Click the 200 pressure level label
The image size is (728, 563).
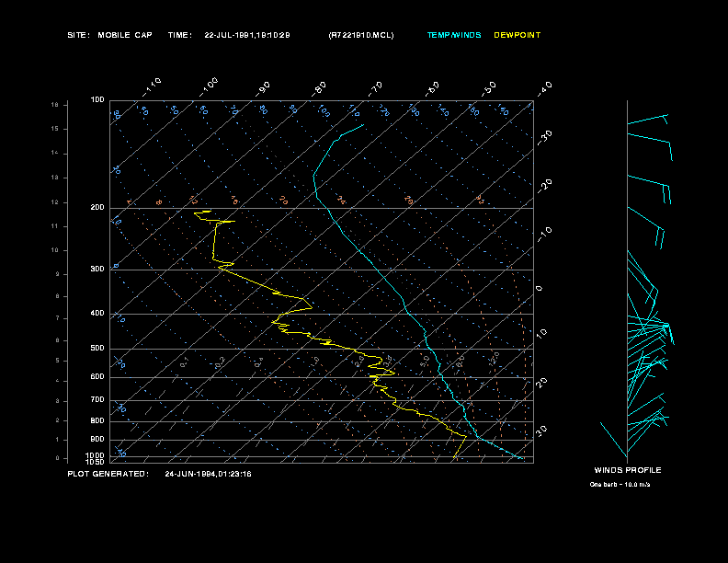(97, 208)
